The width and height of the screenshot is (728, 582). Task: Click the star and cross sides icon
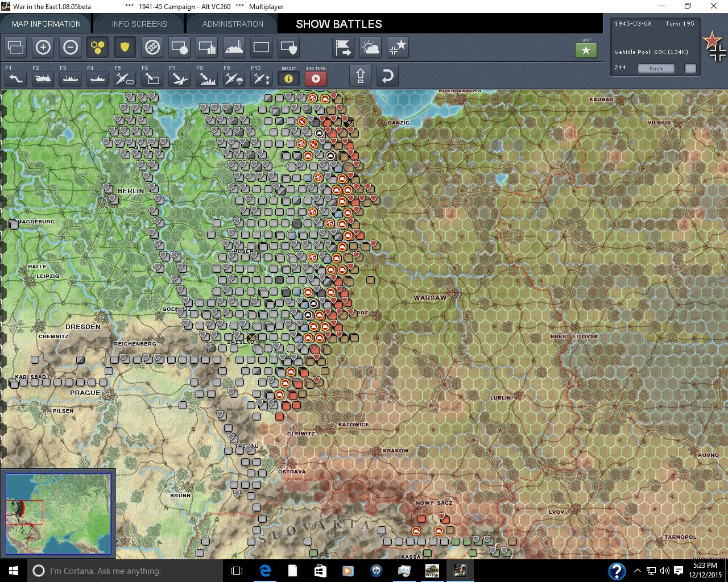398,47
